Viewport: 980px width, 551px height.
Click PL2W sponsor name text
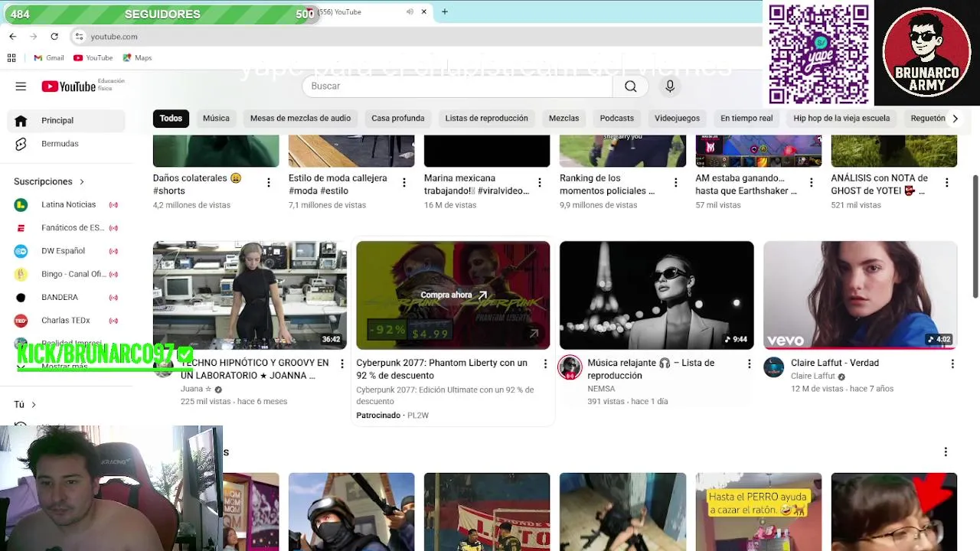tap(418, 416)
